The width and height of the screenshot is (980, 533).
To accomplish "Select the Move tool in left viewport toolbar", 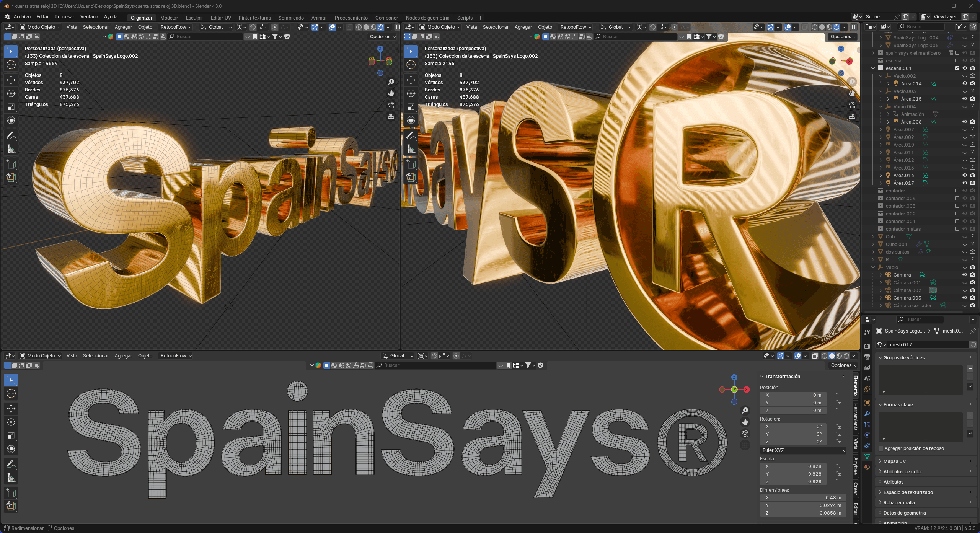I will [11, 80].
